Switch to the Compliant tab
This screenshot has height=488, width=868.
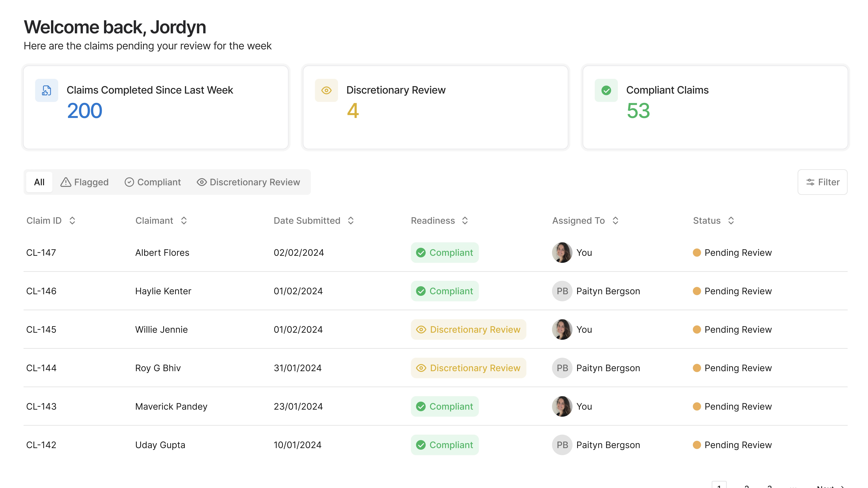pos(153,182)
